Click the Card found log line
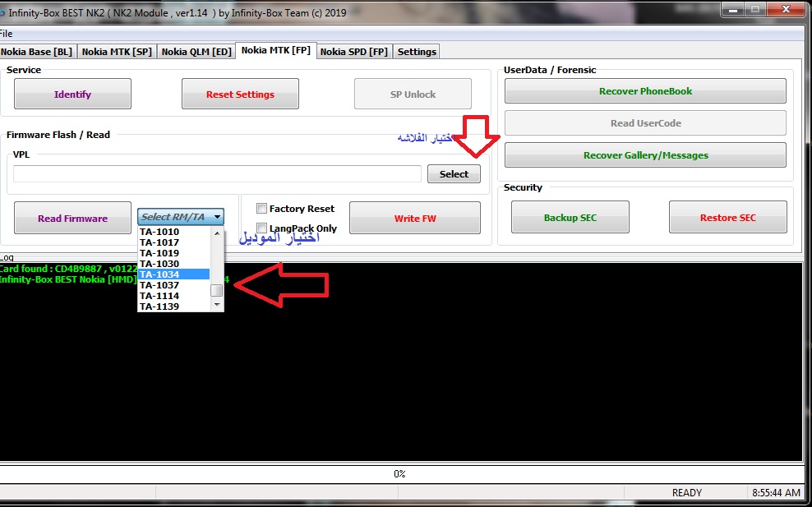 [68, 269]
